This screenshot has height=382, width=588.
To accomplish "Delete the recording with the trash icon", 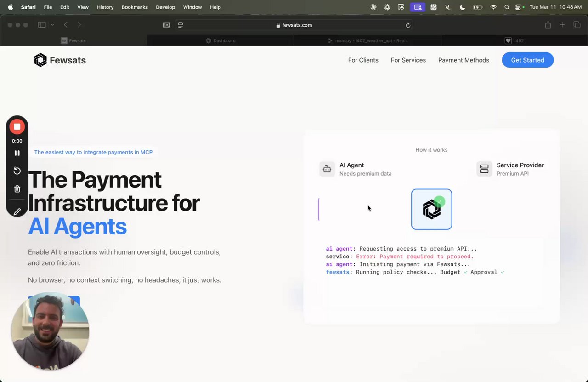I will pyautogui.click(x=17, y=189).
